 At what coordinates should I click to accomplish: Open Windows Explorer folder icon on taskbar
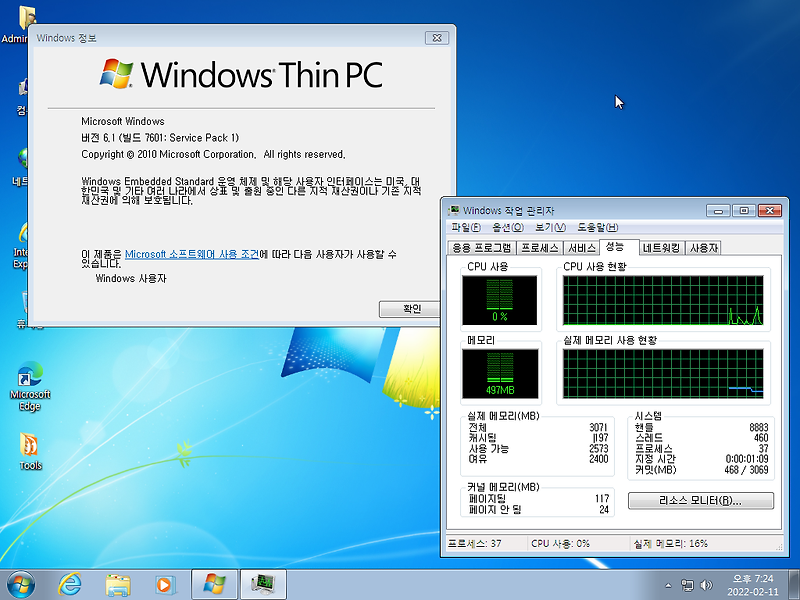click(x=118, y=585)
